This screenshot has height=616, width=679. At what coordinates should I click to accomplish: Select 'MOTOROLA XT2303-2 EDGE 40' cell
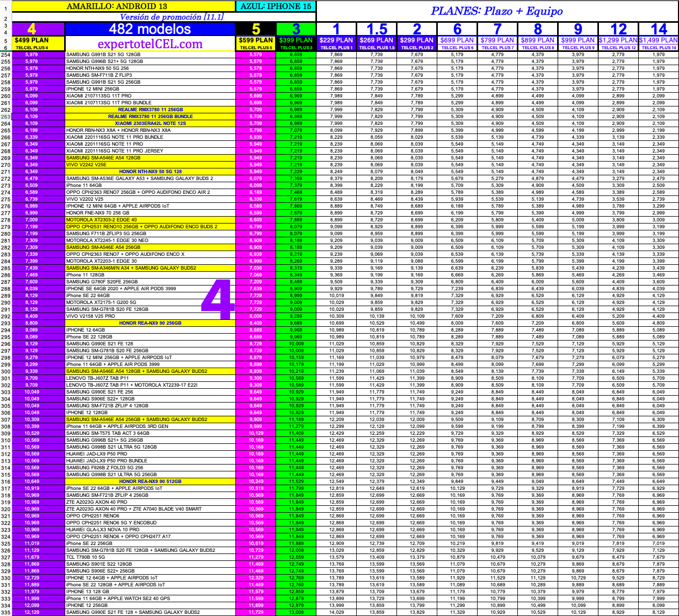(150, 220)
